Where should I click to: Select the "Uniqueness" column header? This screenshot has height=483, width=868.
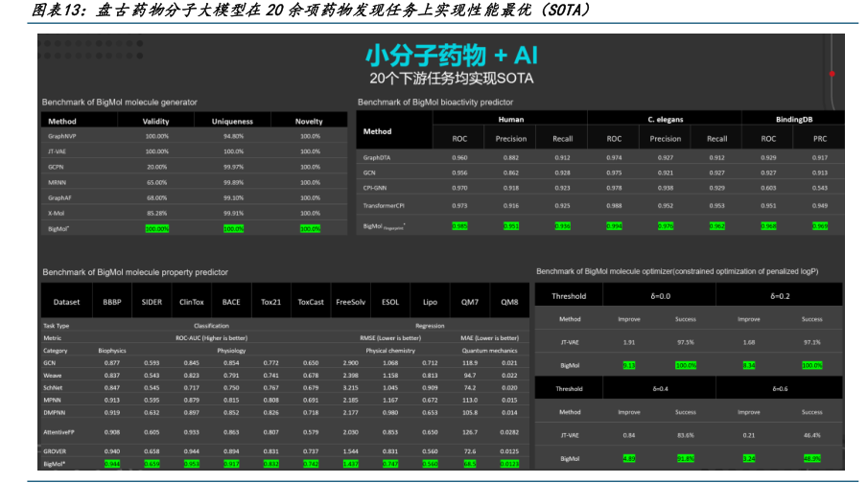(232, 121)
